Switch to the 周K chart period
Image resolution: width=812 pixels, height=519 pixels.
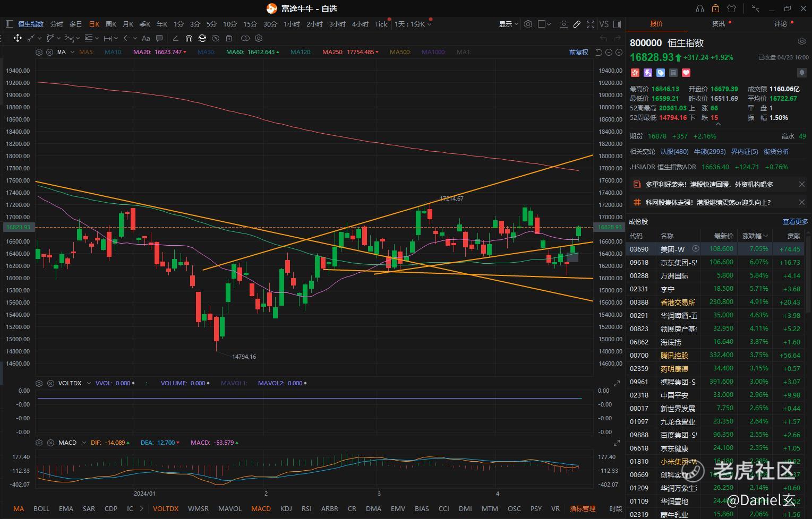(110, 24)
